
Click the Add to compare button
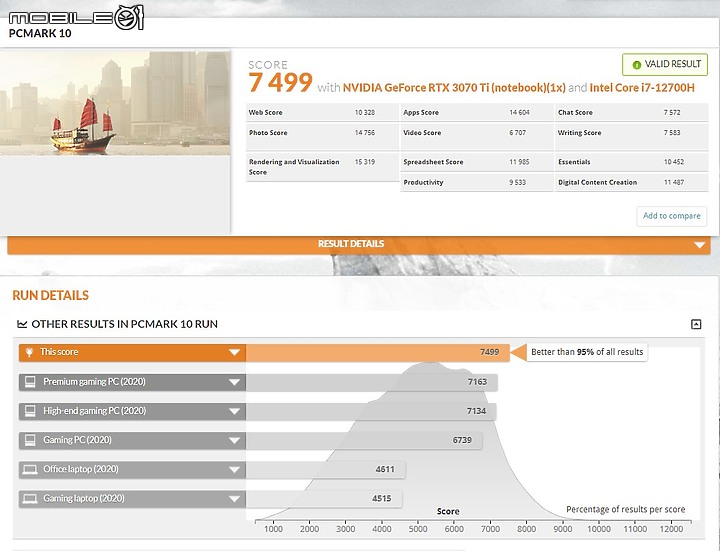671,216
